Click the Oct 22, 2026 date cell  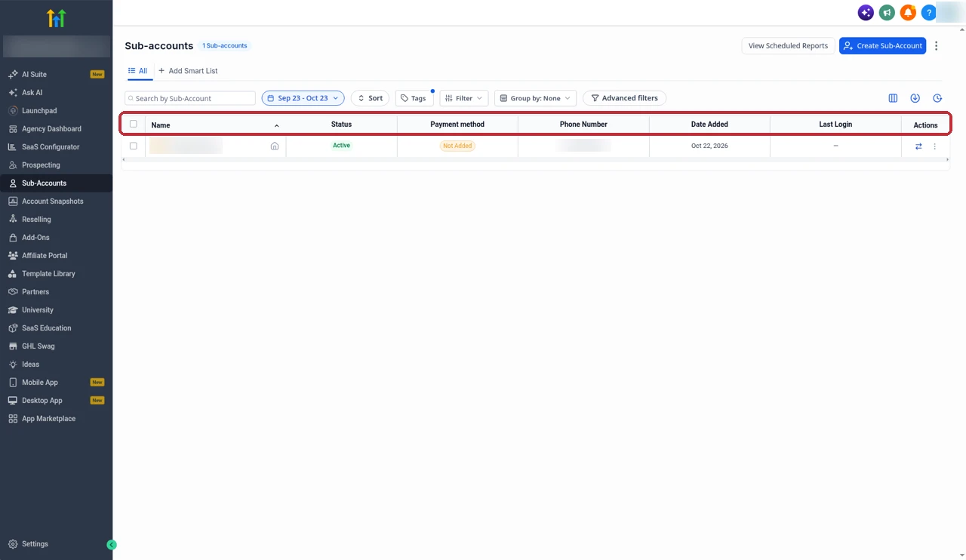click(x=709, y=146)
